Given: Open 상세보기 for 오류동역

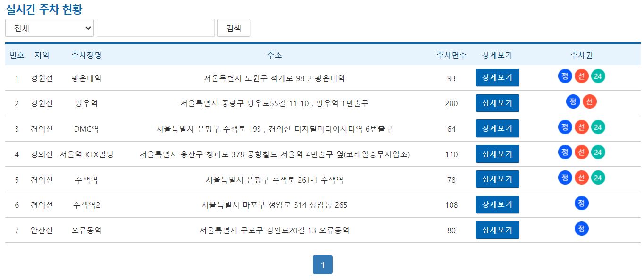Looking at the screenshot, I should pyautogui.click(x=497, y=230).
